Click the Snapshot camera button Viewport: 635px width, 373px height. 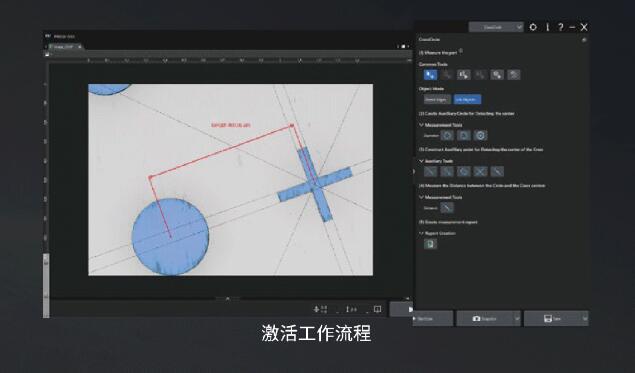tap(485, 319)
